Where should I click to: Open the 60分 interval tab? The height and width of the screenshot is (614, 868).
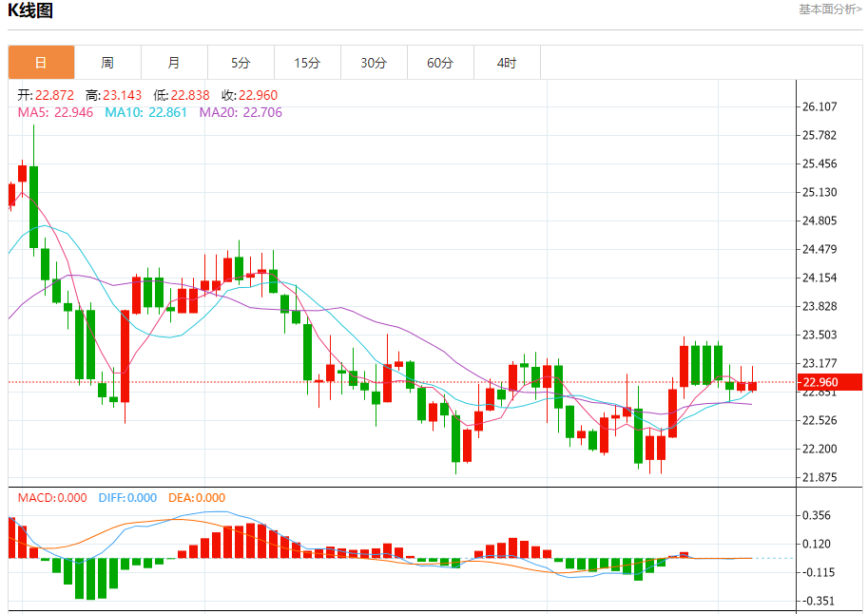pyautogui.click(x=440, y=63)
